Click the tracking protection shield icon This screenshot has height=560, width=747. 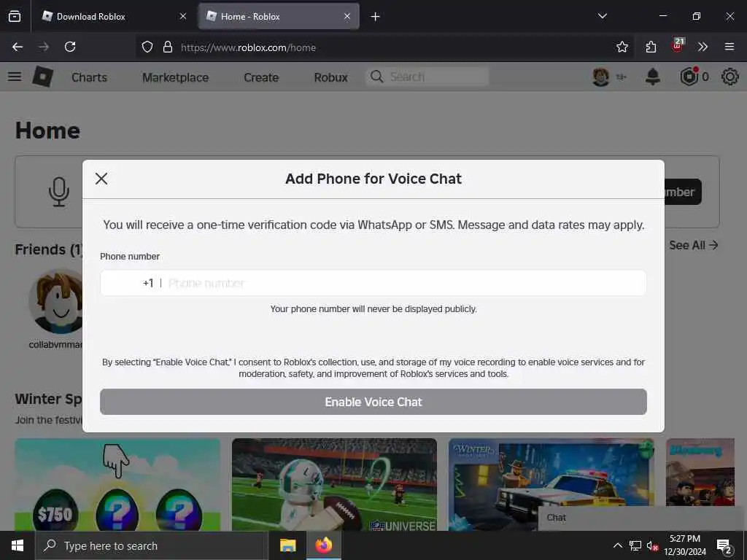click(147, 47)
